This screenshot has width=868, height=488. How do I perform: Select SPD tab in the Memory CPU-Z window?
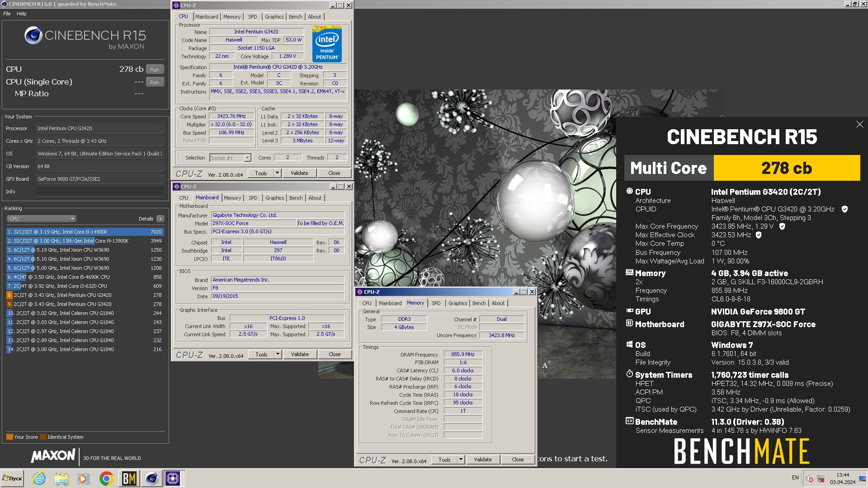[436, 303]
